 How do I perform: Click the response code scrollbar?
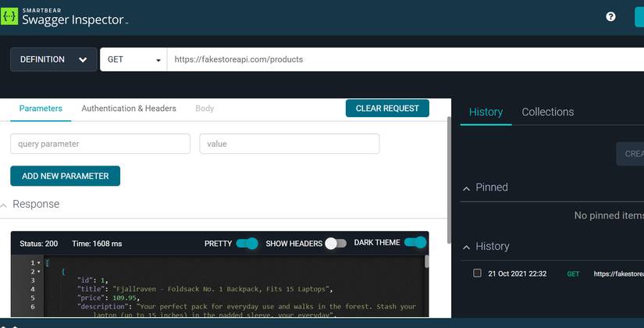click(426, 262)
